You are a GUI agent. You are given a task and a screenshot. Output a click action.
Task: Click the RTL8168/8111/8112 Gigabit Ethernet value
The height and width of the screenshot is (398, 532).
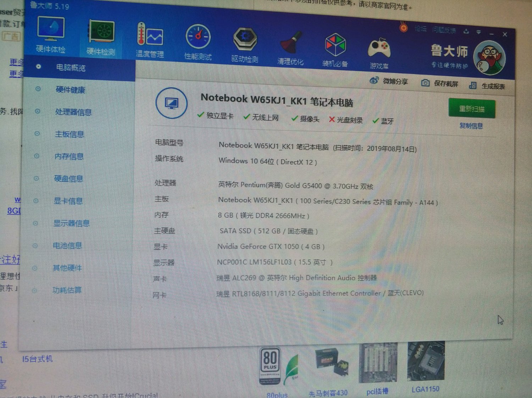320,293
